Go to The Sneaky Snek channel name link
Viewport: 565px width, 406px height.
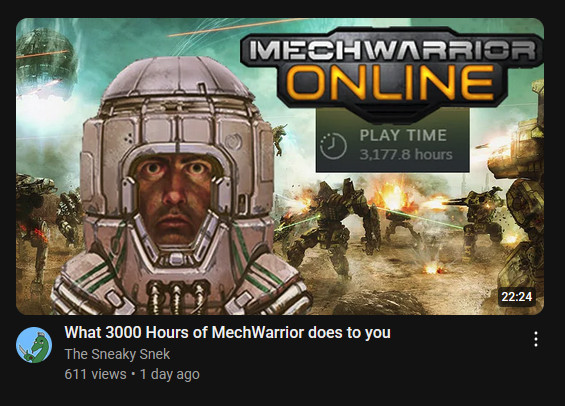[117, 354]
